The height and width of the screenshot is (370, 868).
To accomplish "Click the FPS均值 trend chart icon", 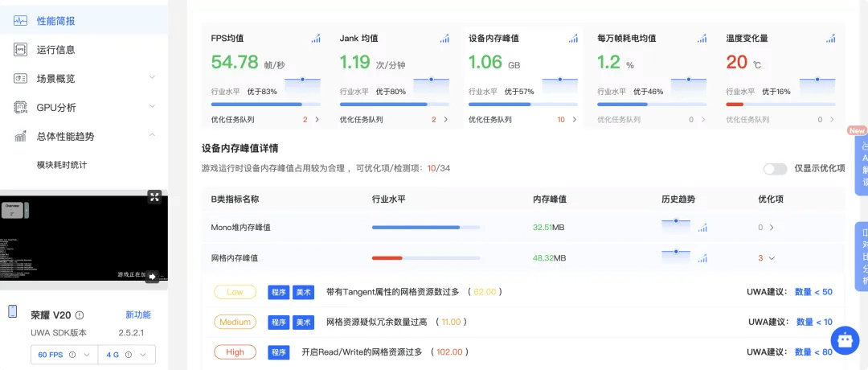I will (316, 39).
